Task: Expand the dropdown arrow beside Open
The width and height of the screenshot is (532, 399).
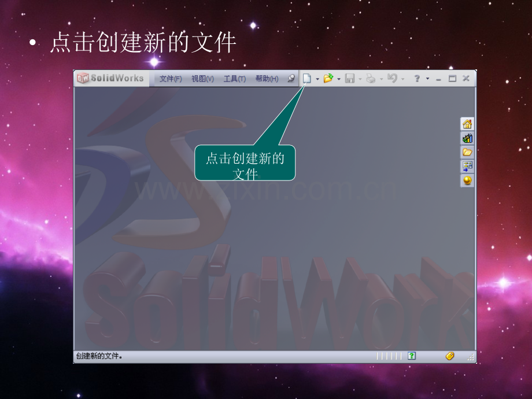Action: (x=339, y=79)
